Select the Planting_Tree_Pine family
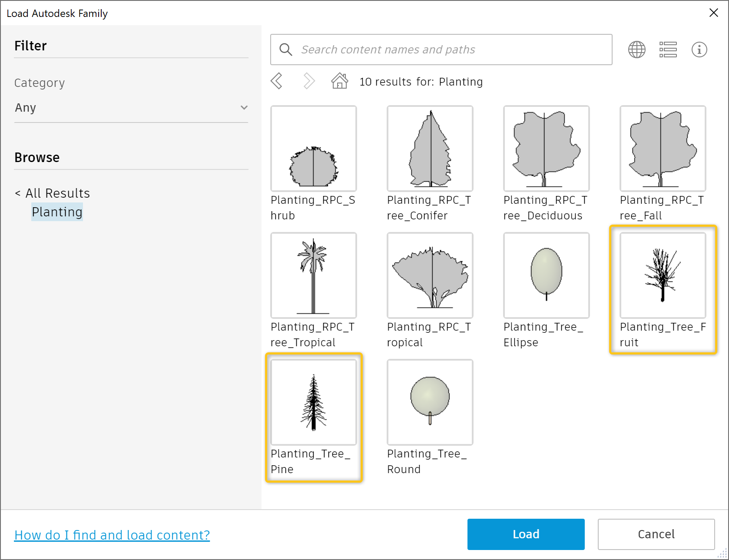The image size is (729, 560). click(x=313, y=402)
